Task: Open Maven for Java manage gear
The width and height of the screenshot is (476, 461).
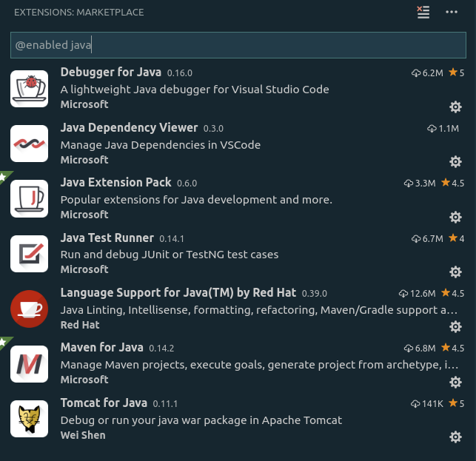Action: (x=456, y=382)
